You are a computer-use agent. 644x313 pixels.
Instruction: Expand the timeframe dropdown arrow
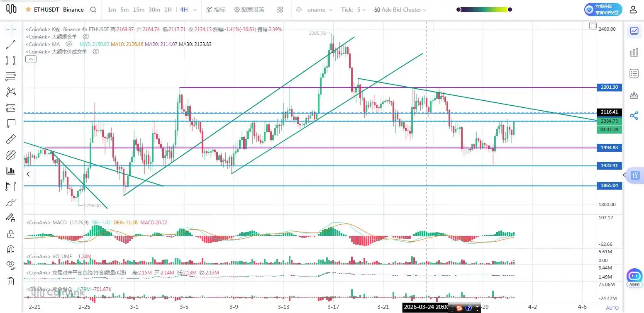point(195,10)
